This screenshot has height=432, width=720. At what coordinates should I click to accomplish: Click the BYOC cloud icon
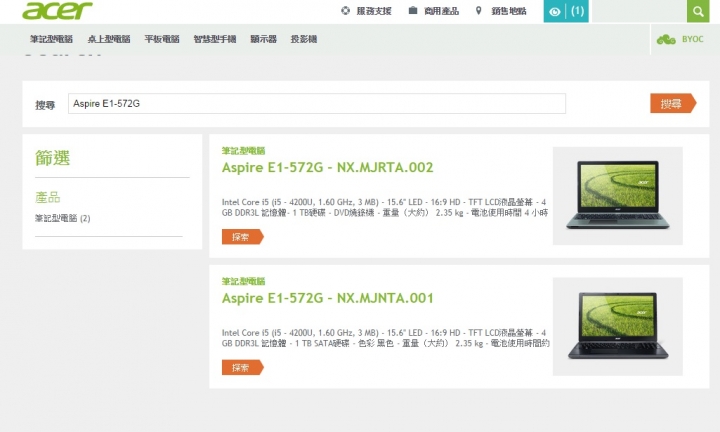pos(666,39)
